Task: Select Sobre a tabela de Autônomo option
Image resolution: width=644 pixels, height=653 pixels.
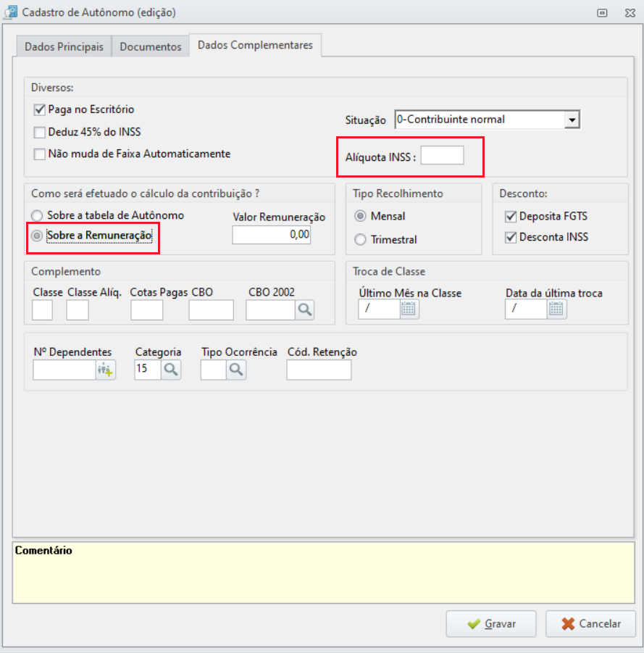Action: 37,216
